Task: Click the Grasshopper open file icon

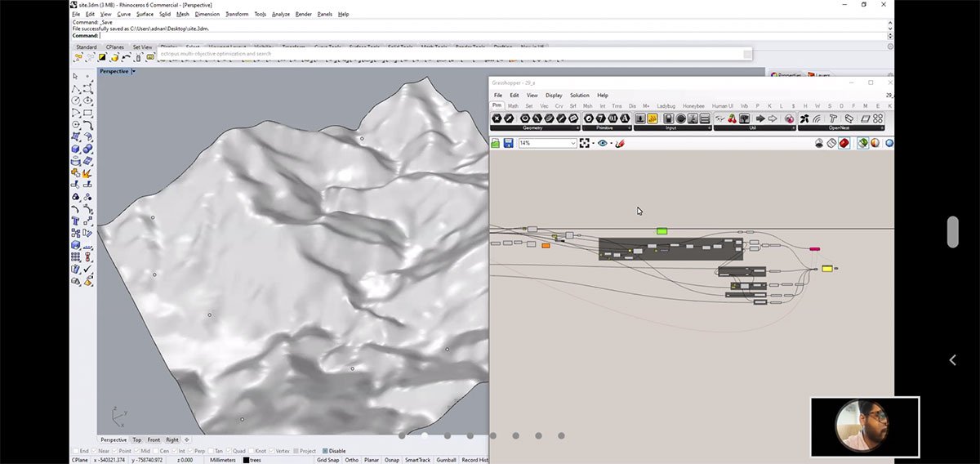Action: [496, 143]
